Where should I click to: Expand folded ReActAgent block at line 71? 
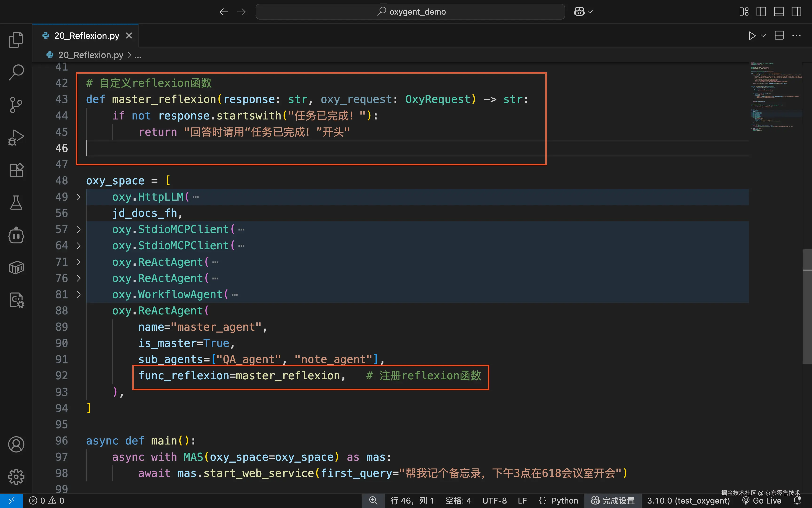(78, 262)
